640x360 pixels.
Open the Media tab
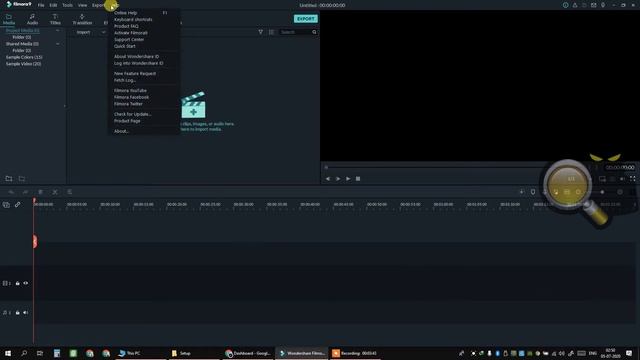(9, 19)
